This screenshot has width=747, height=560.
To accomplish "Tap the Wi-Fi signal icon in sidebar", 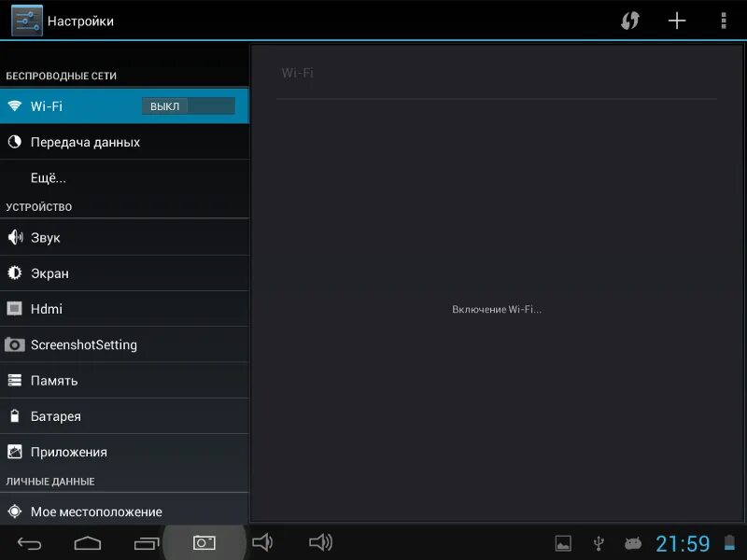I will click(x=15, y=105).
